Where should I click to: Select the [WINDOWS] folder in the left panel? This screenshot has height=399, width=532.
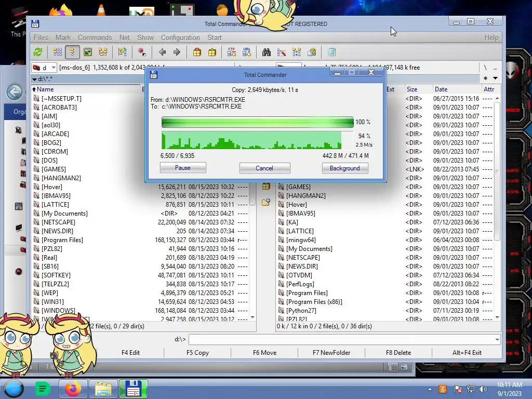(58, 311)
